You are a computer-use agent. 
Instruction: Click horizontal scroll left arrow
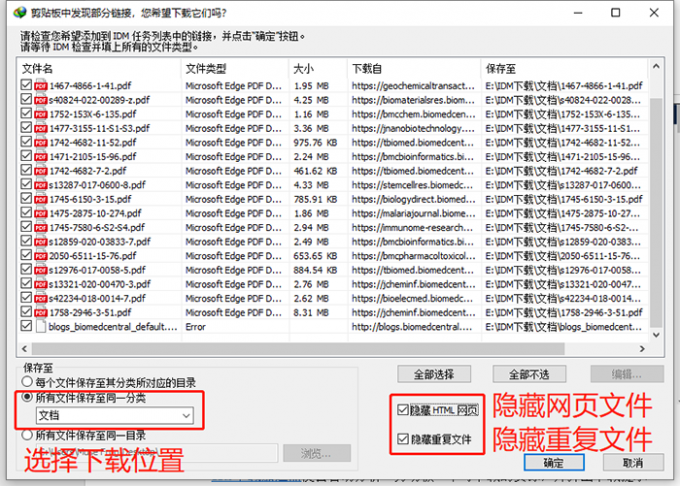click(x=24, y=348)
